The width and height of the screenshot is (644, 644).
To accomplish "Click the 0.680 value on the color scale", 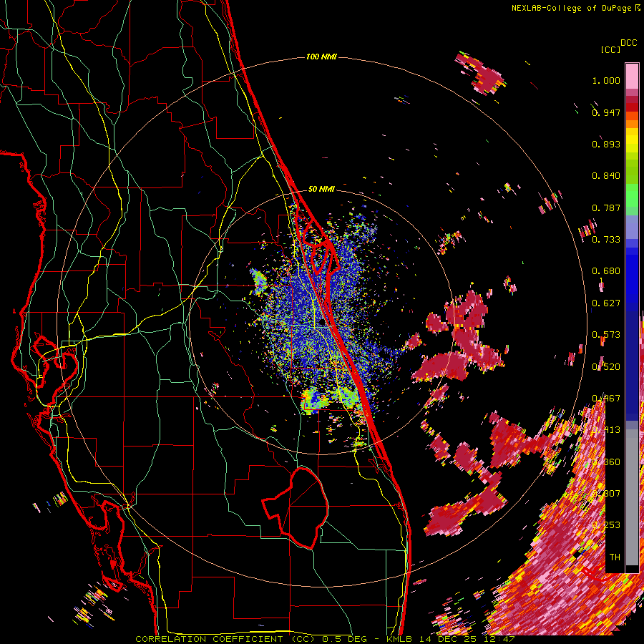I will pos(606,271).
